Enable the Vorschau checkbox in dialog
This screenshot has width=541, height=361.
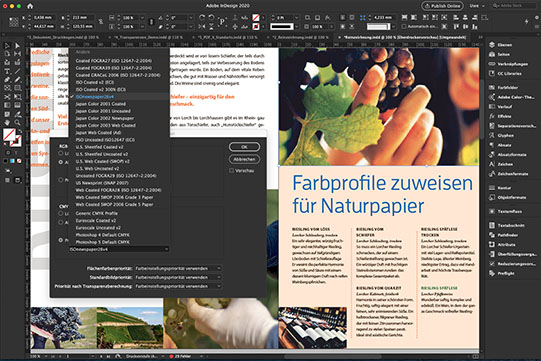click(x=232, y=171)
